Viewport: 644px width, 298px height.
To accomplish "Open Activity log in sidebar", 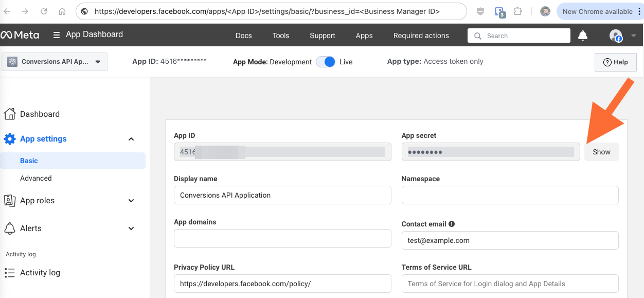I will pos(40,272).
